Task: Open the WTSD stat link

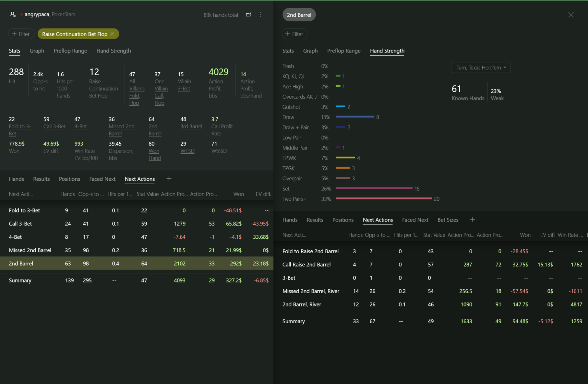Action: click(x=187, y=151)
